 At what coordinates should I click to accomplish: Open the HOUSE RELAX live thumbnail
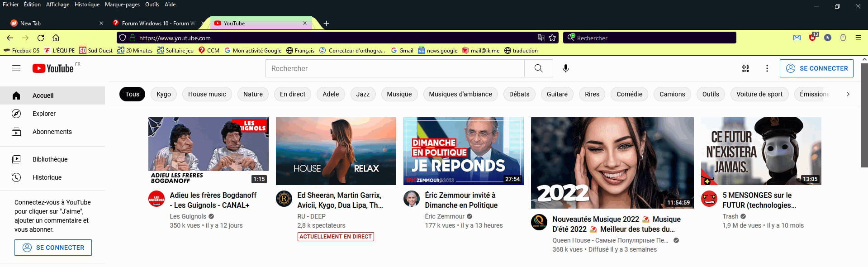pos(336,151)
